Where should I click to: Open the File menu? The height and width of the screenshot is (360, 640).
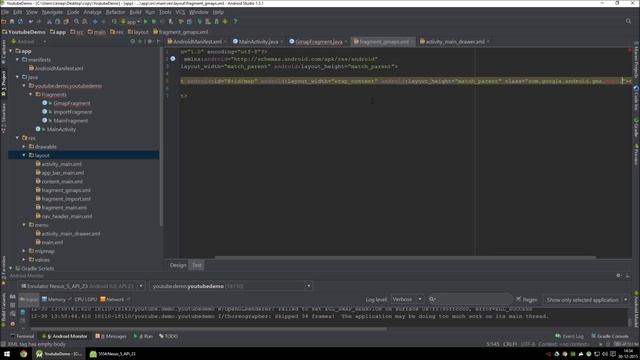pos(5,12)
